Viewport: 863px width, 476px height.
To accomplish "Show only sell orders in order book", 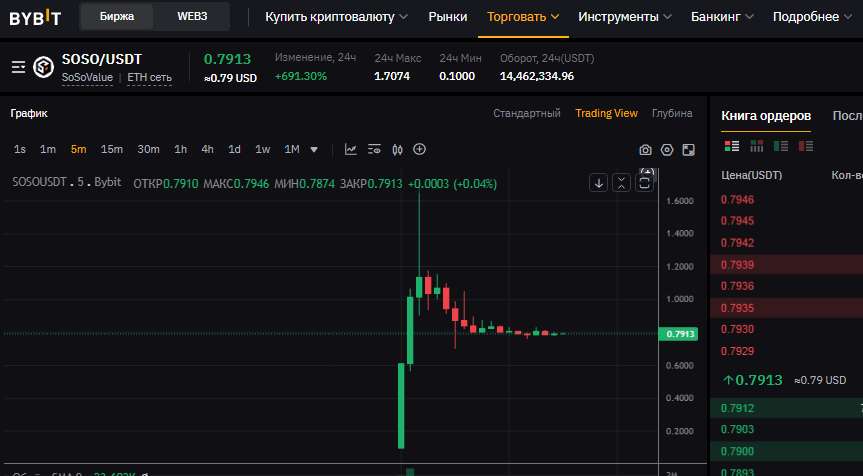I will [806, 146].
